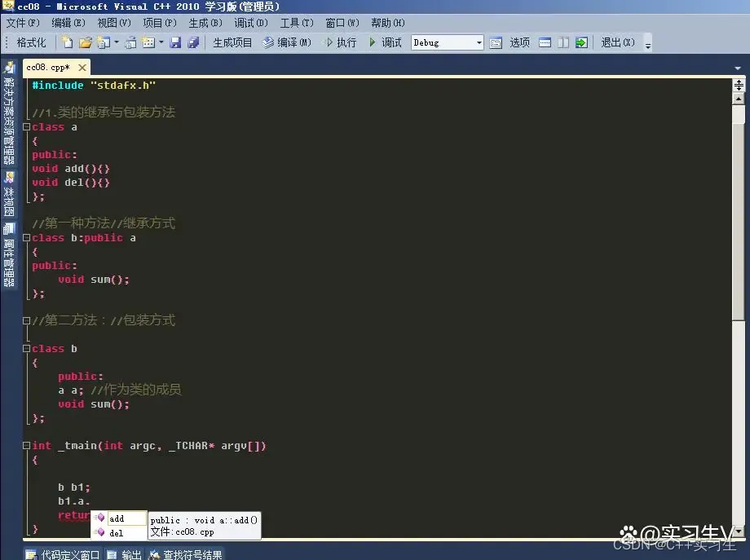This screenshot has height=560, width=750.
Task: Click the void add(){} line
Action: 71,169
